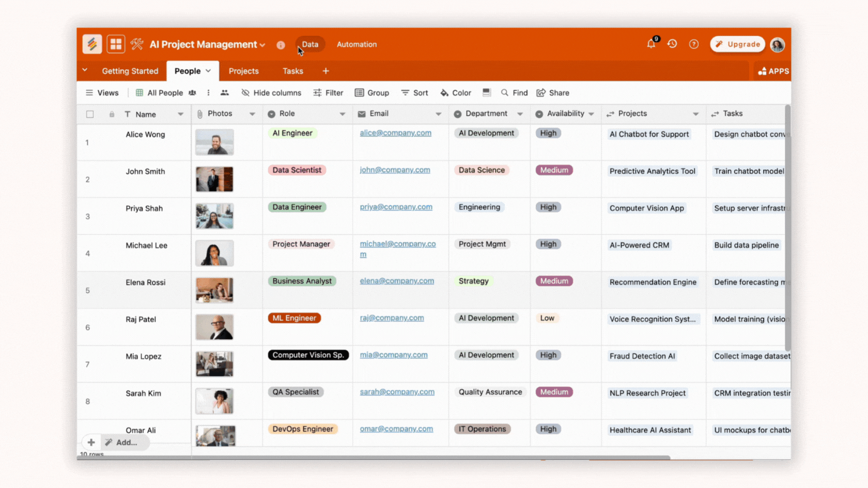This screenshot has width=868, height=488.
Task: Toggle Hide columns option
Action: [x=271, y=93]
